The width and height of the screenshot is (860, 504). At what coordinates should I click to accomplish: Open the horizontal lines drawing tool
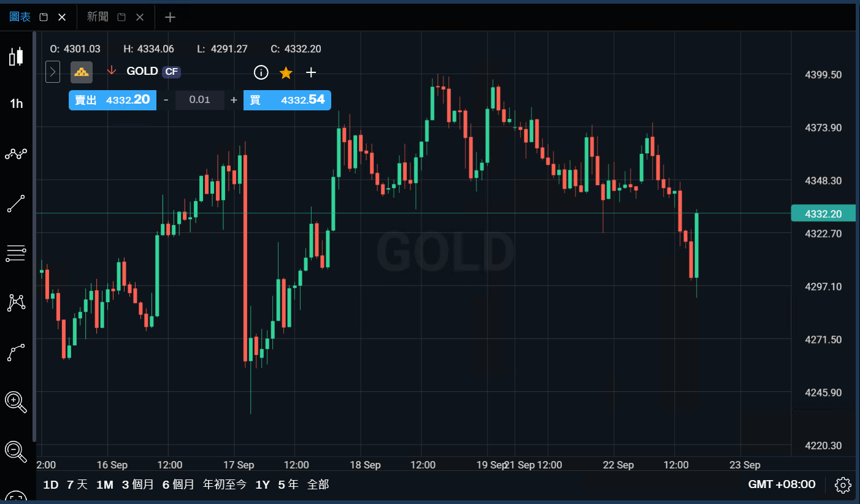tap(16, 253)
